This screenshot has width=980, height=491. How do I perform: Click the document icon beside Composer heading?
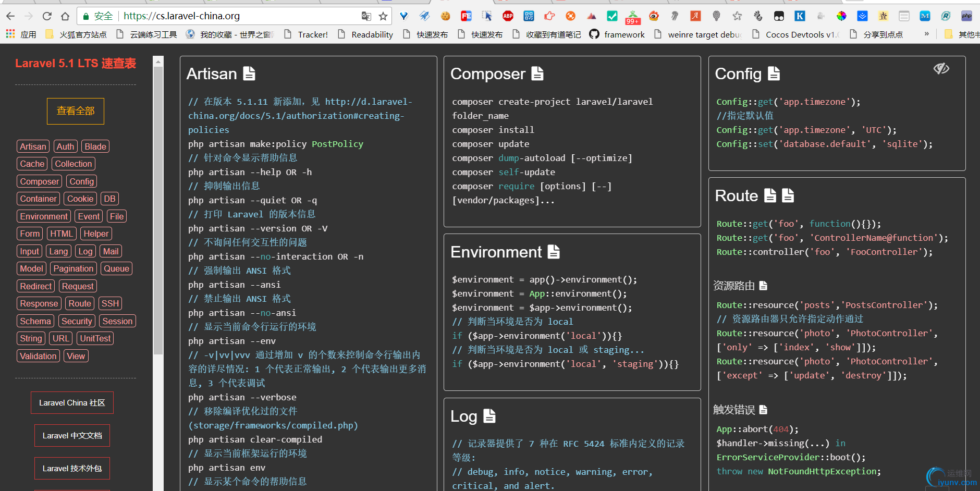pyautogui.click(x=537, y=73)
